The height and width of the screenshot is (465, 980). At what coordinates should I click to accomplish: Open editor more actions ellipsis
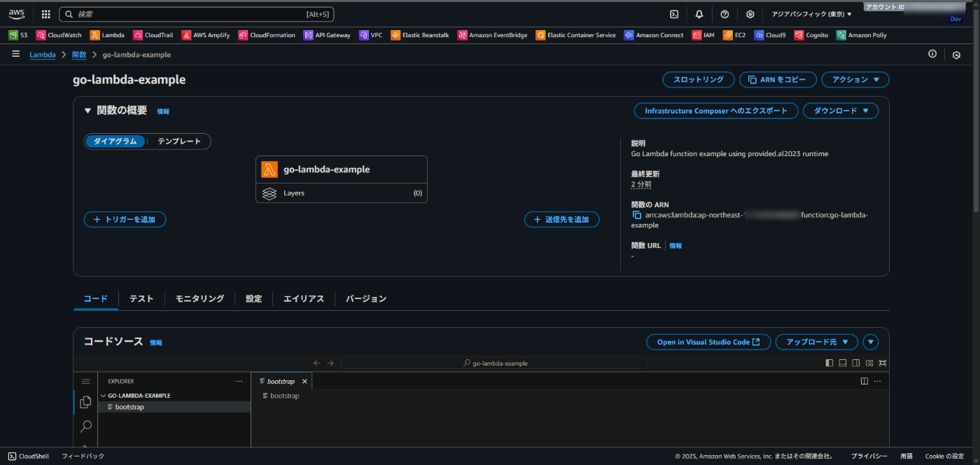(877, 381)
